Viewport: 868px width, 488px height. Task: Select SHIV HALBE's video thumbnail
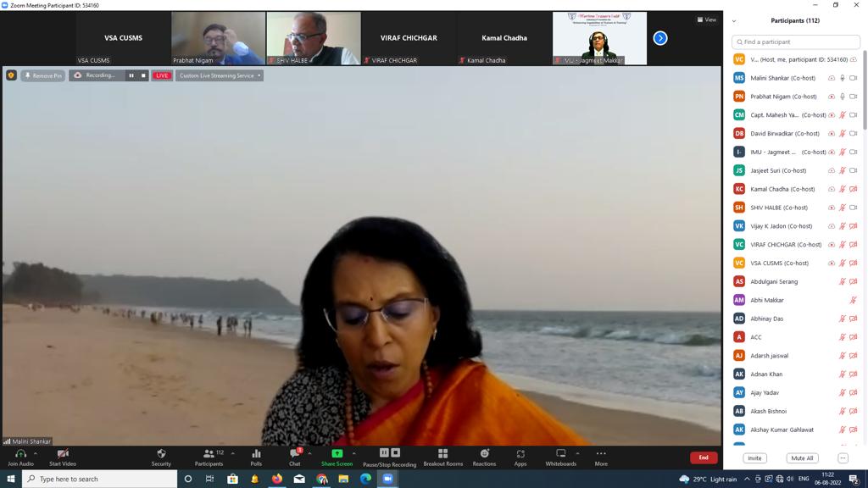314,38
